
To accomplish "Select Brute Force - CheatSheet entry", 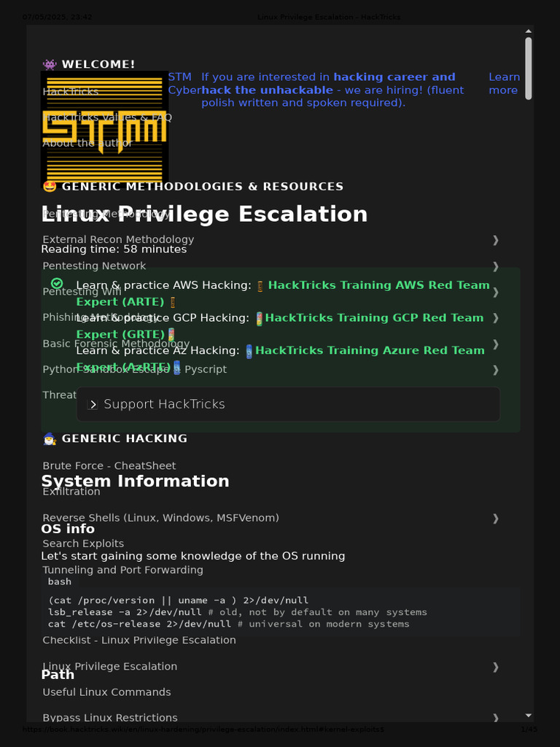I will (109, 466).
